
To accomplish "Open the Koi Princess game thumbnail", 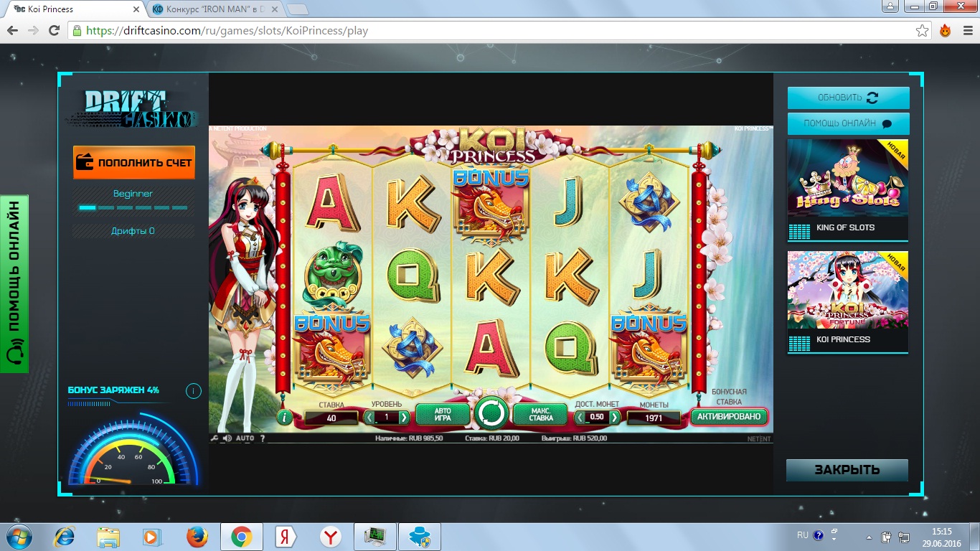I will [x=848, y=291].
